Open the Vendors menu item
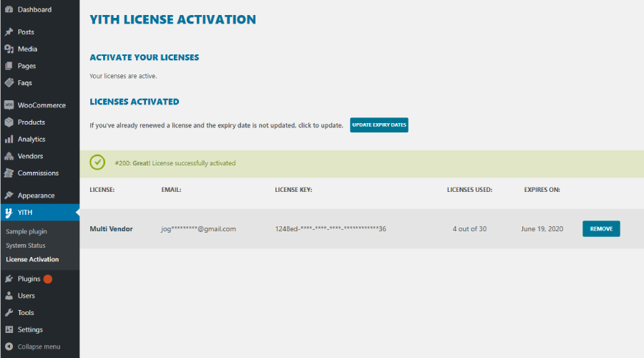The width and height of the screenshot is (644, 358). coord(30,156)
